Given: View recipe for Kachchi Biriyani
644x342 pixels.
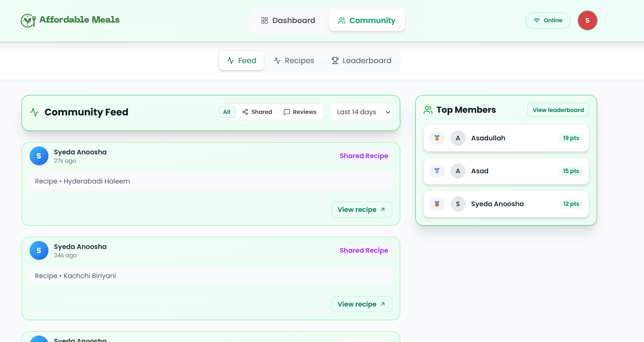Looking at the screenshot, I should 362,304.
